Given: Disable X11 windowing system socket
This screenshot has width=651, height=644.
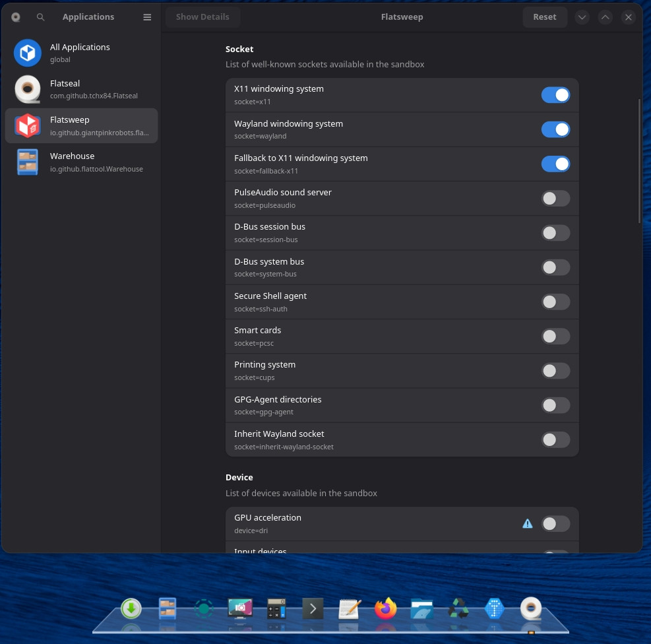Looking at the screenshot, I should [x=555, y=95].
